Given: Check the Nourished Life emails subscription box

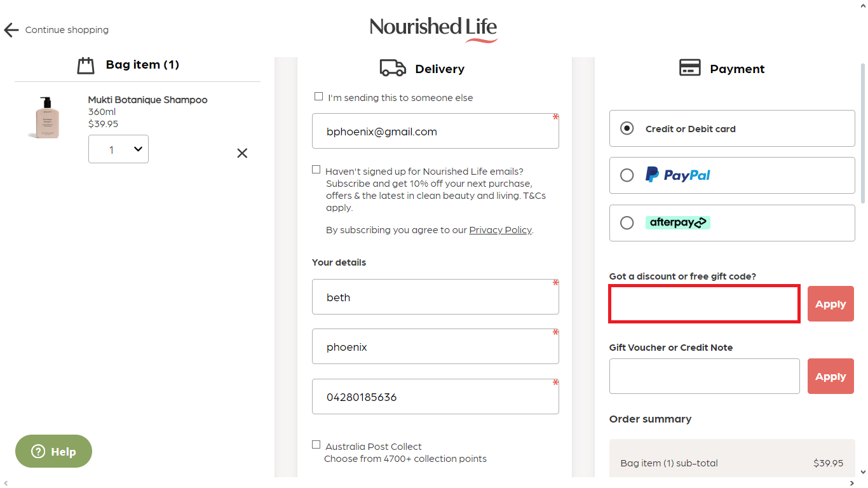Looking at the screenshot, I should point(316,169).
